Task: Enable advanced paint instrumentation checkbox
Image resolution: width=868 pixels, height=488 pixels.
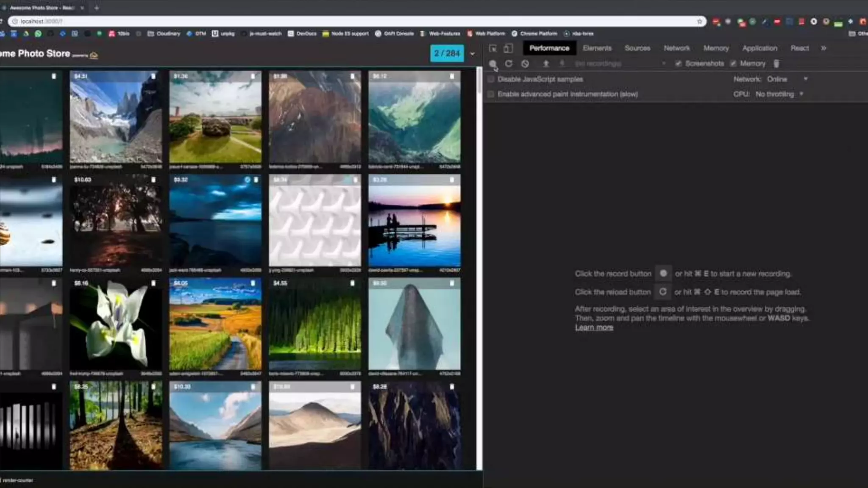Action: (x=491, y=94)
